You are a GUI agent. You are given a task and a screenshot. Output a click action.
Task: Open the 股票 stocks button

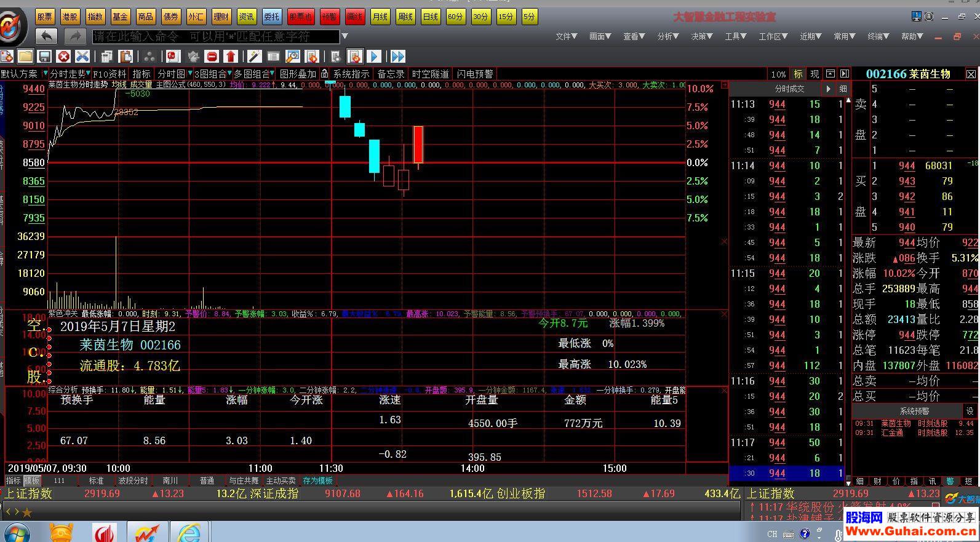tap(45, 17)
